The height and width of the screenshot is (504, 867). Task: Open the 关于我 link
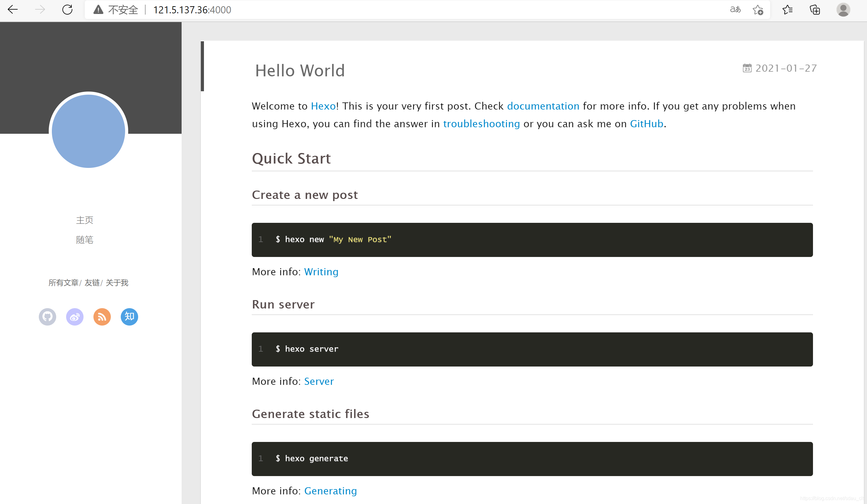pyautogui.click(x=117, y=283)
